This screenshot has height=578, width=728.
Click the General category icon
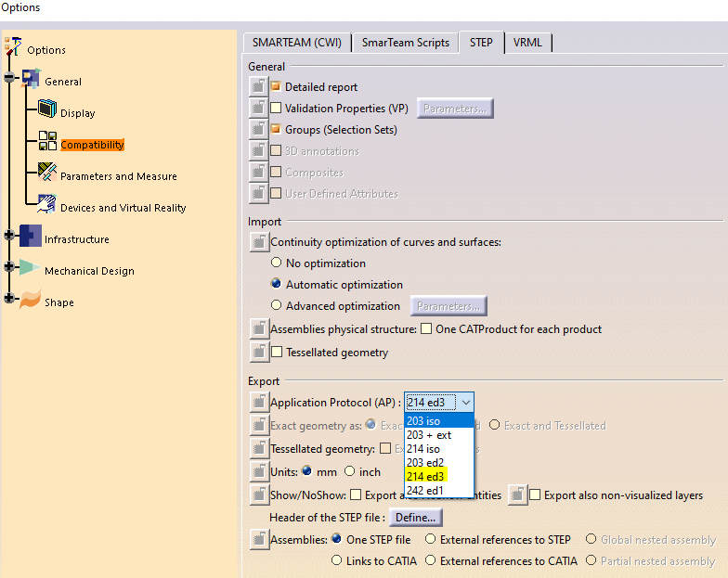[x=32, y=78]
